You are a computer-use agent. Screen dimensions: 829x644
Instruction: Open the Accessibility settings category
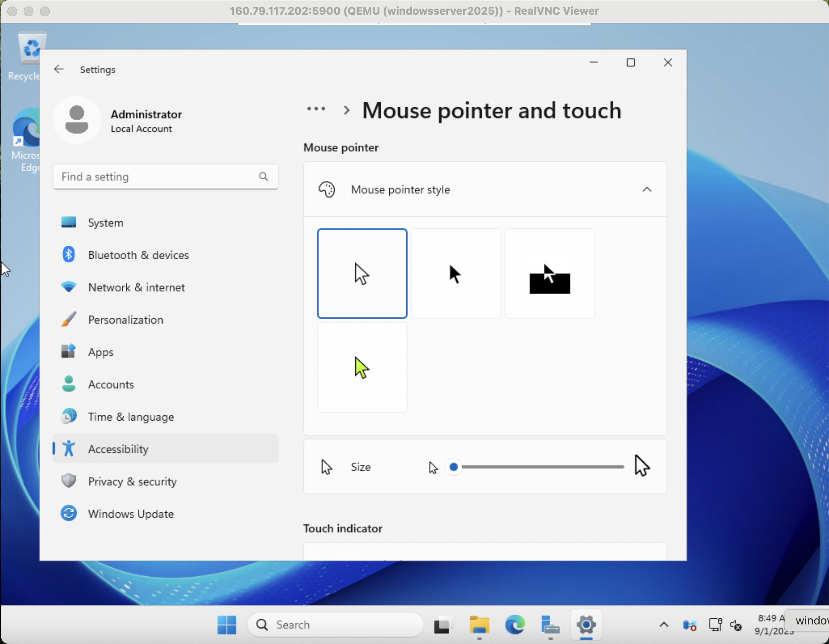tap(118, 449)
